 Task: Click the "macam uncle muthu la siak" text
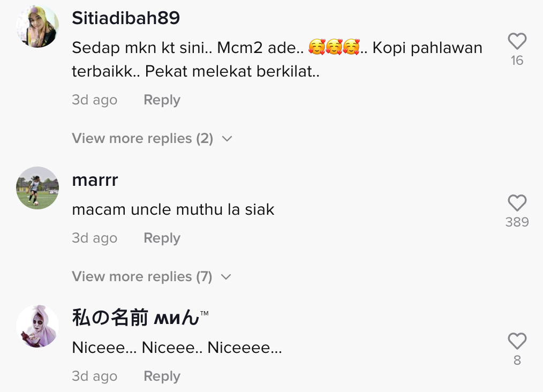tap(173, 209)
